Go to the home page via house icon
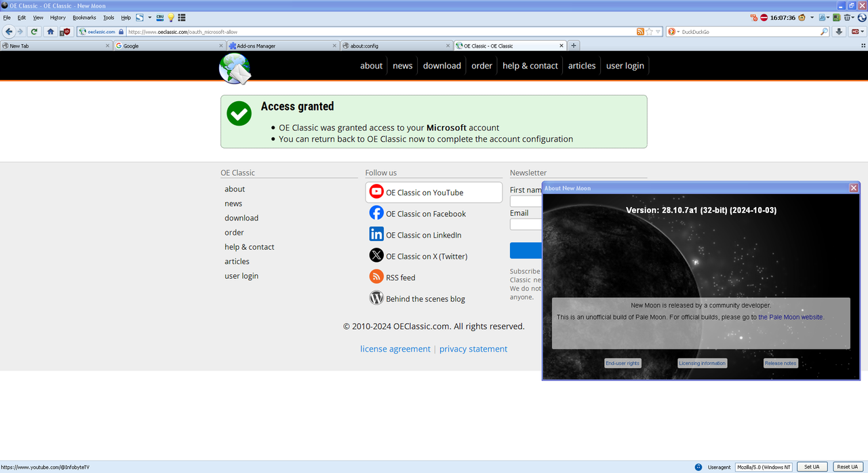 pos(50,31)
